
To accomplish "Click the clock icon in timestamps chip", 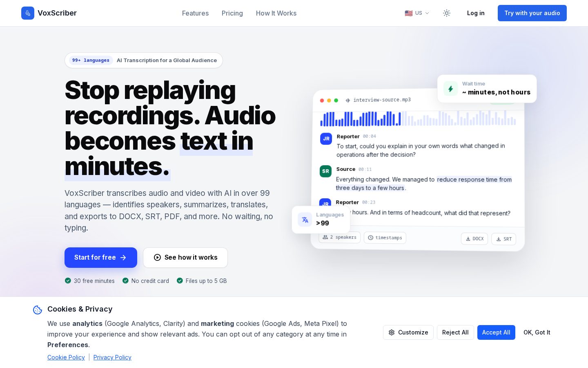I will coord(371,238).
